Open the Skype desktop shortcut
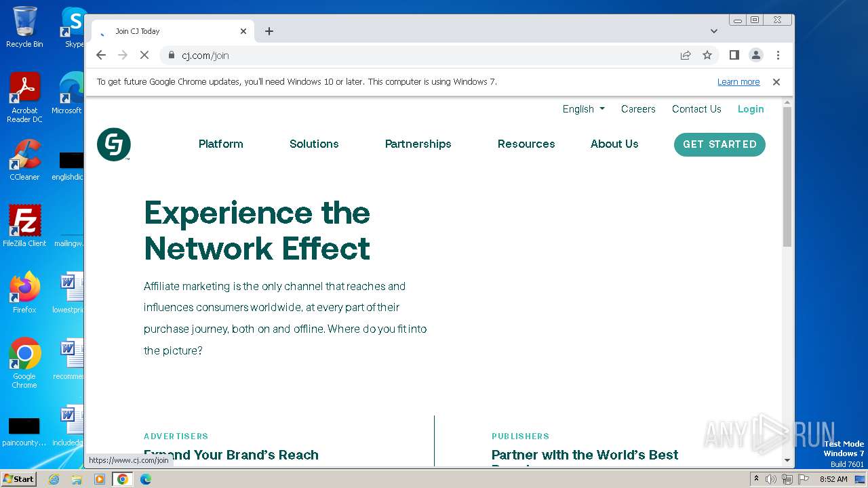Viewport: 868px width, 488px height. (x=74, y=27)
